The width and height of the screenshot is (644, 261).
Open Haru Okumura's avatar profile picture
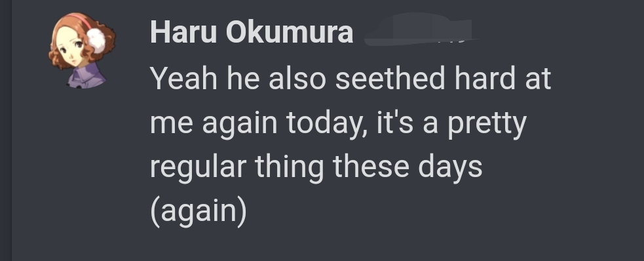pos(82,50)
